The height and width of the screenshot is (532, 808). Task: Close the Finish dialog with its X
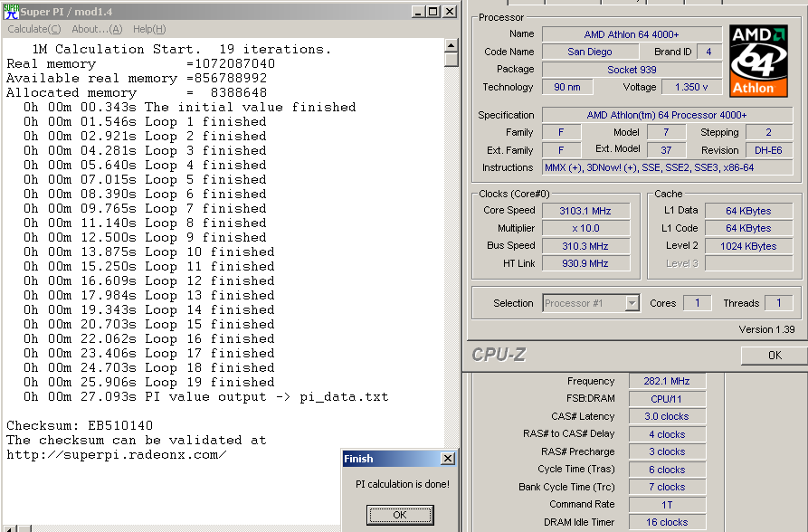coord(448,459)
